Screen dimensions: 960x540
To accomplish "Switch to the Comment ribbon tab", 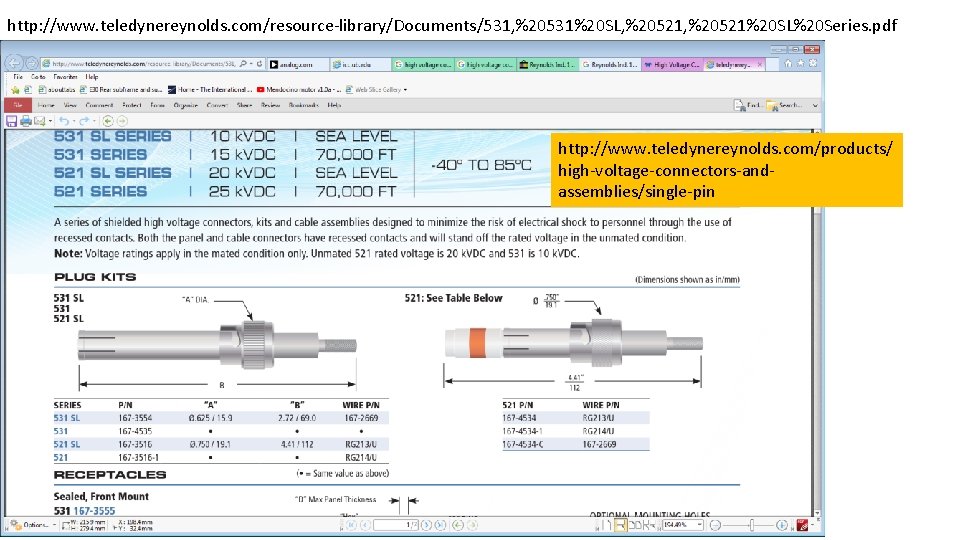I will pos(99,105).
